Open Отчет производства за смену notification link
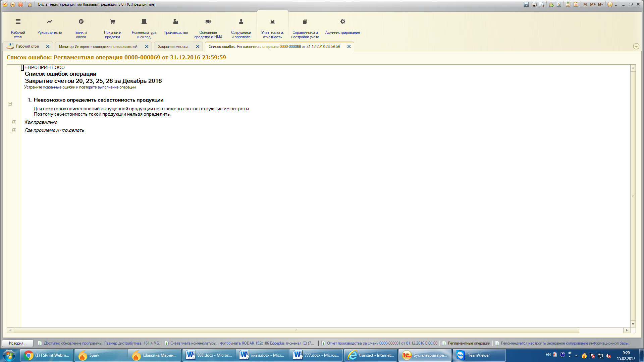The height and width of the screenshot is (362, 644). click(x=382, y=343)
